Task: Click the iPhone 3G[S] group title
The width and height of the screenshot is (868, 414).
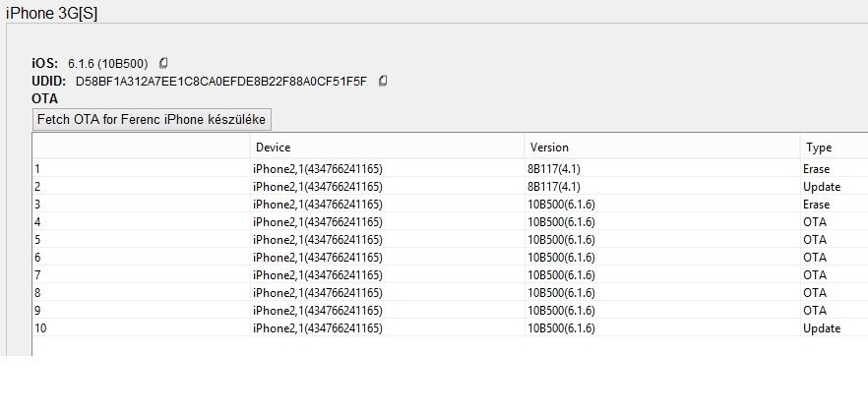Action: point(51,14)
